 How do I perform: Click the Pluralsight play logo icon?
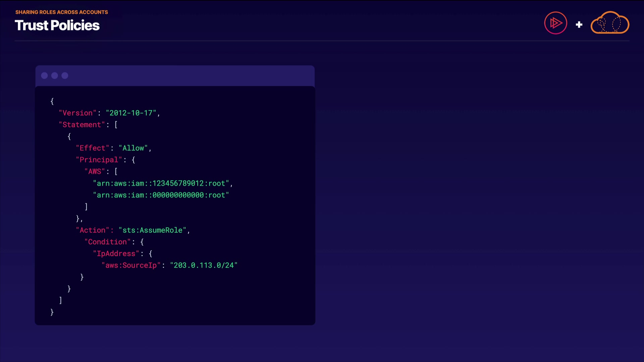[555, 23]
